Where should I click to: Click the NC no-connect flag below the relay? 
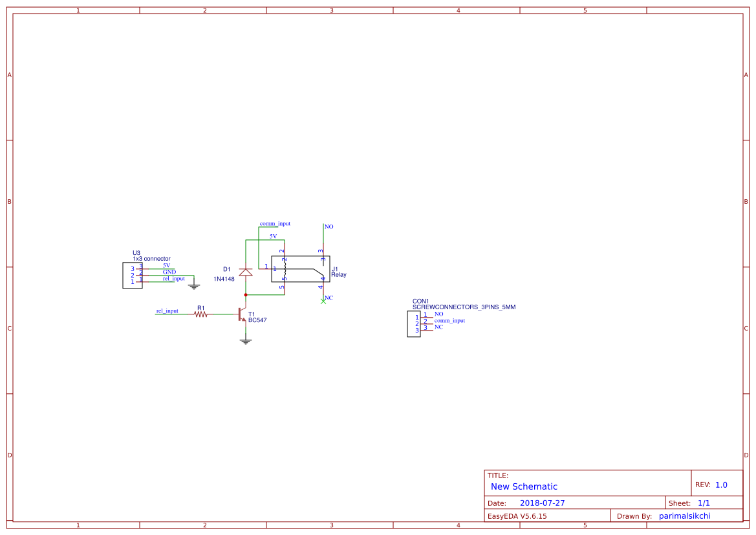click(x=323, y=300)
